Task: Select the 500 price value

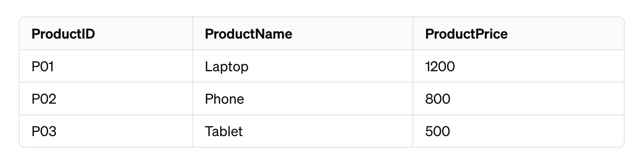Action: tap(438, 132)
